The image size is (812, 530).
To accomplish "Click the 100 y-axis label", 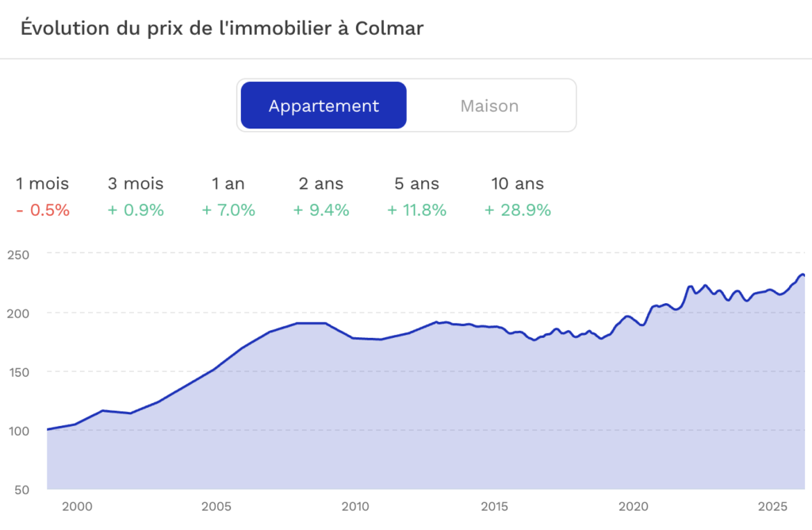I will (19, 431).
